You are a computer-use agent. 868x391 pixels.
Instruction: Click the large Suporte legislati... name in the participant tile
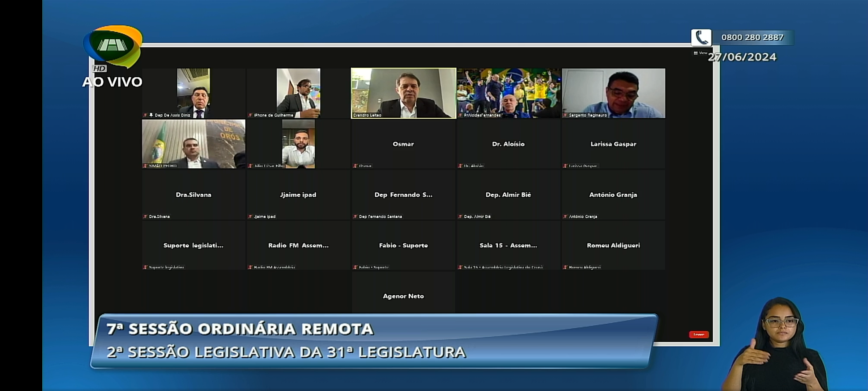click(x=193, y=245)
